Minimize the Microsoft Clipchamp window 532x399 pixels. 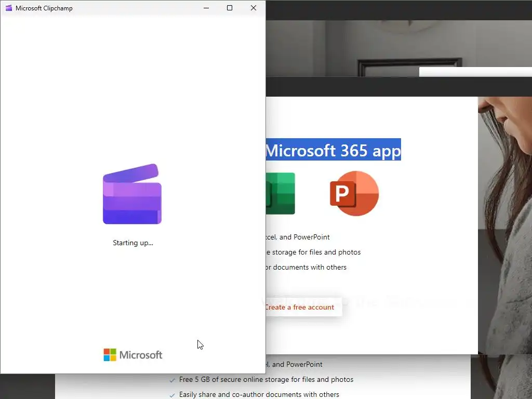click(x=206, y=8)
